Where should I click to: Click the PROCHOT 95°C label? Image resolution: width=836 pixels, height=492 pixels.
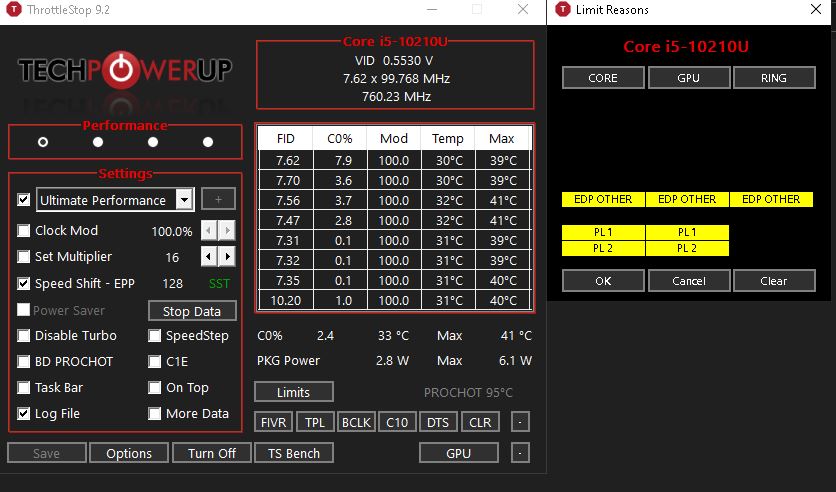tap(468, 393)
